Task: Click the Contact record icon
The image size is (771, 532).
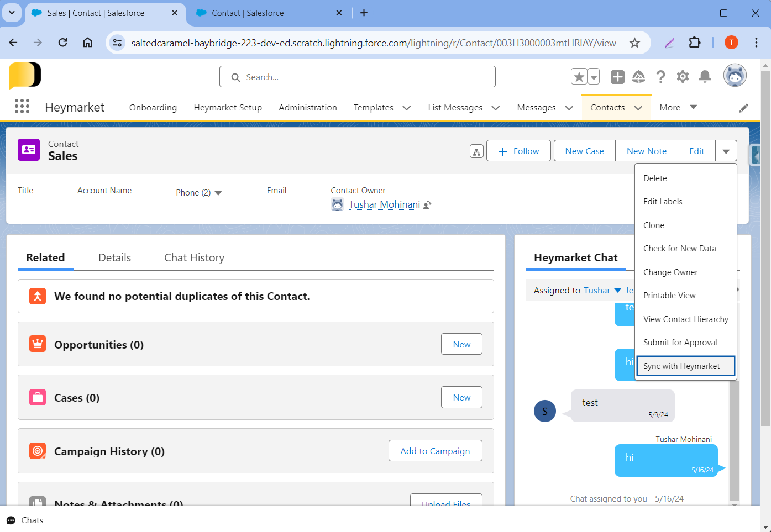Action: [x=29, y=150]
